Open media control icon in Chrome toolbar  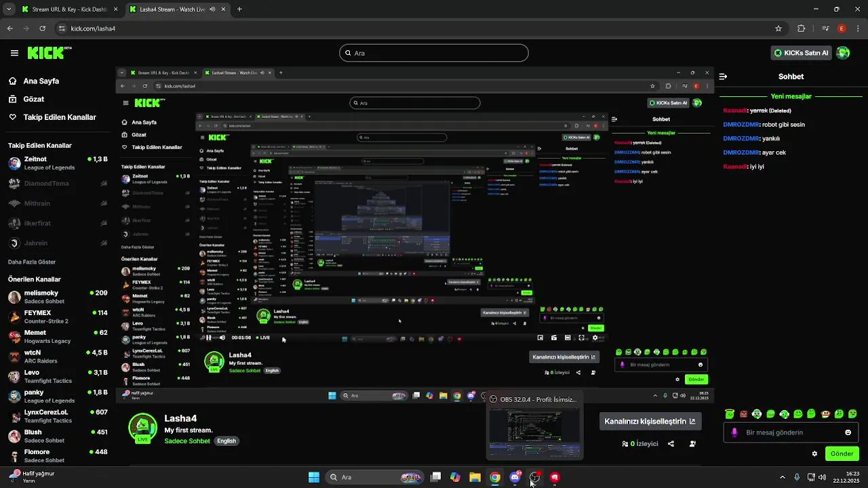[x=825, y=28]
